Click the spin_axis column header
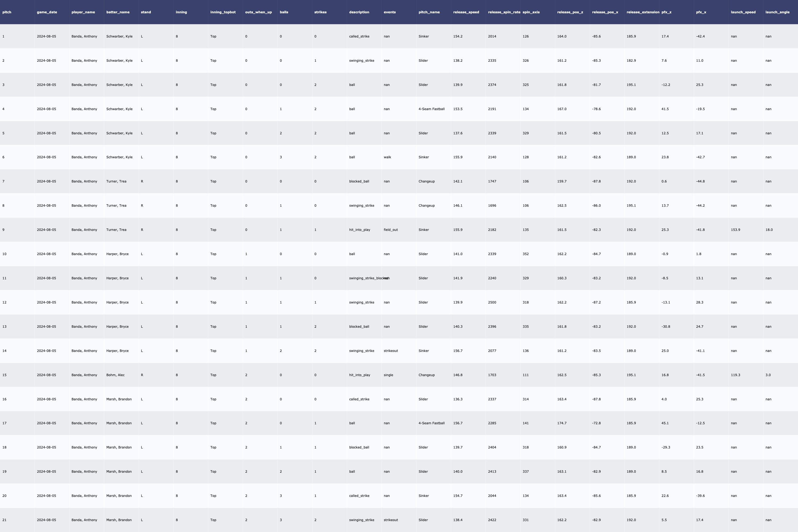The width and height of the screenshot is (798, 532). [x=531, y=12]
